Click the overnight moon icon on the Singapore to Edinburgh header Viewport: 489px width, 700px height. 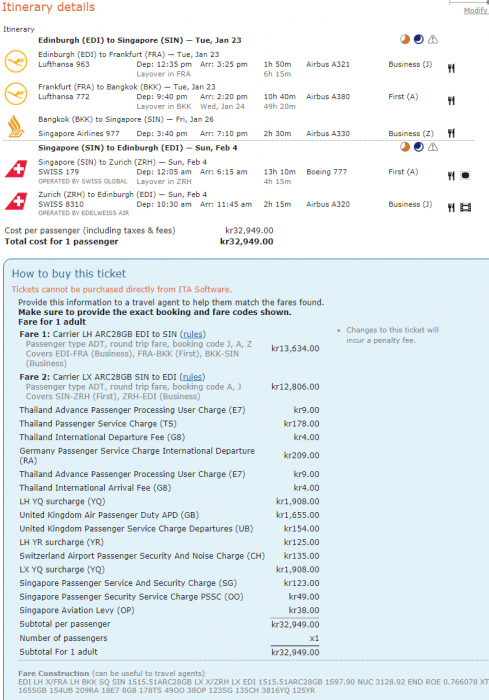pos(418,147)
